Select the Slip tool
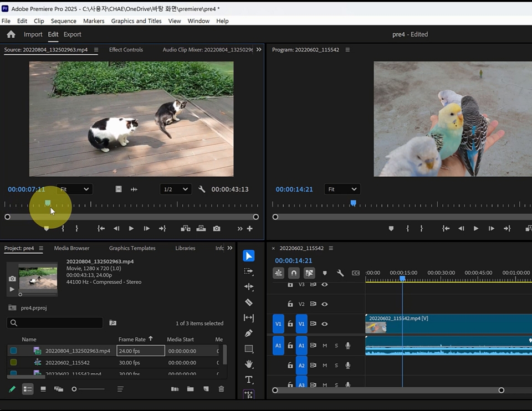 (x=249, y=318)
